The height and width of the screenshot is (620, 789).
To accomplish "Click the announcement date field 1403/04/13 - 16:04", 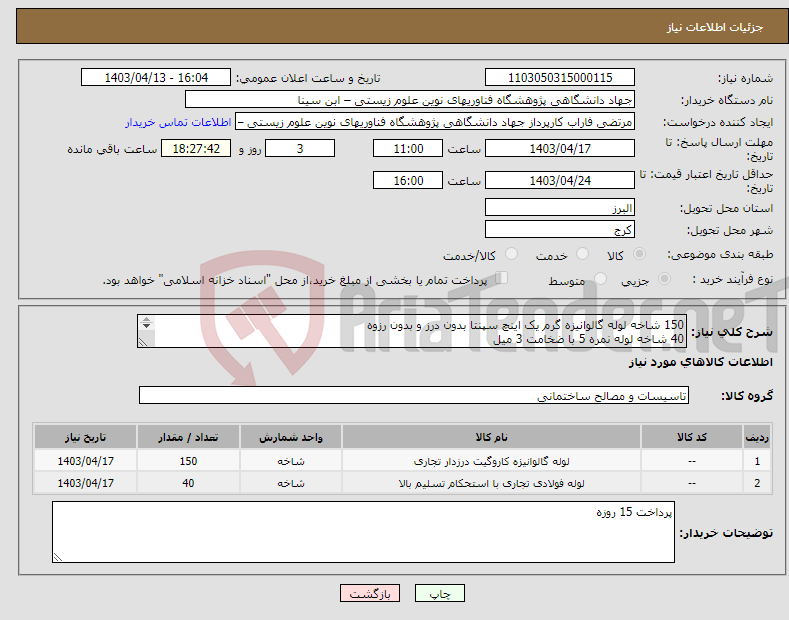I will point(156,78).
